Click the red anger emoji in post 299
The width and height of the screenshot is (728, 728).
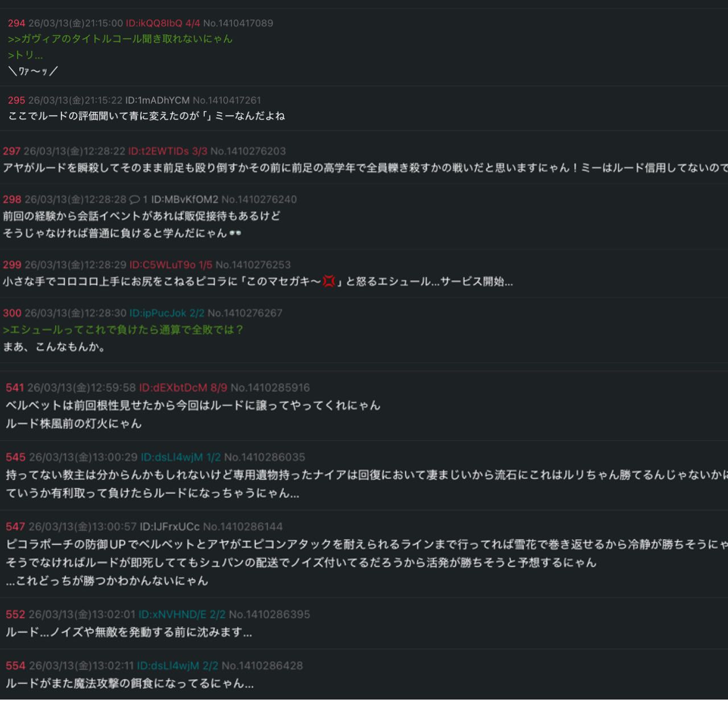point(329,282)
